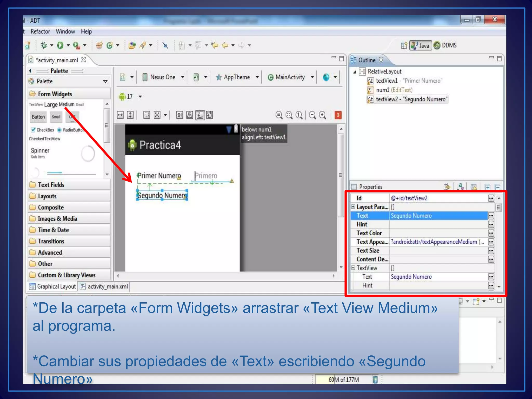The image size is (532, 399).
Task: Open the Palette options dropdown arrow
Action: click(x=105, y=81)
